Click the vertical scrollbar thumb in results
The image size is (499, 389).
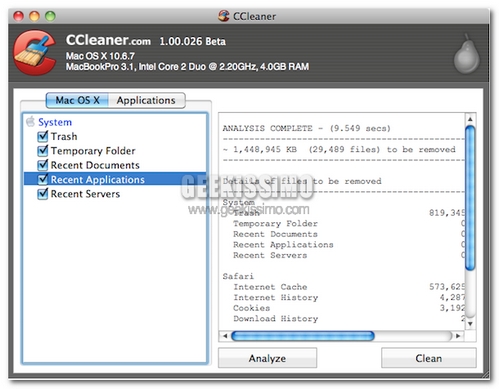(x=470, y=198)
